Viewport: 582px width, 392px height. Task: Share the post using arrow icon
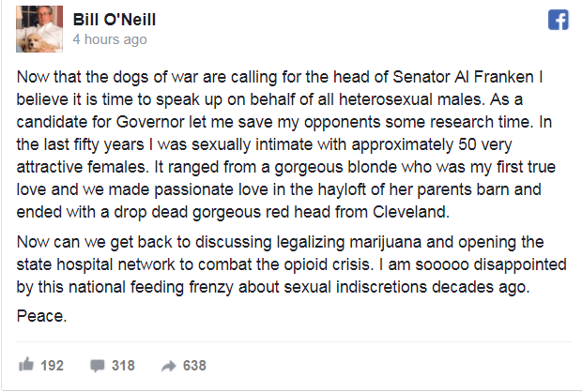[170, 365]
